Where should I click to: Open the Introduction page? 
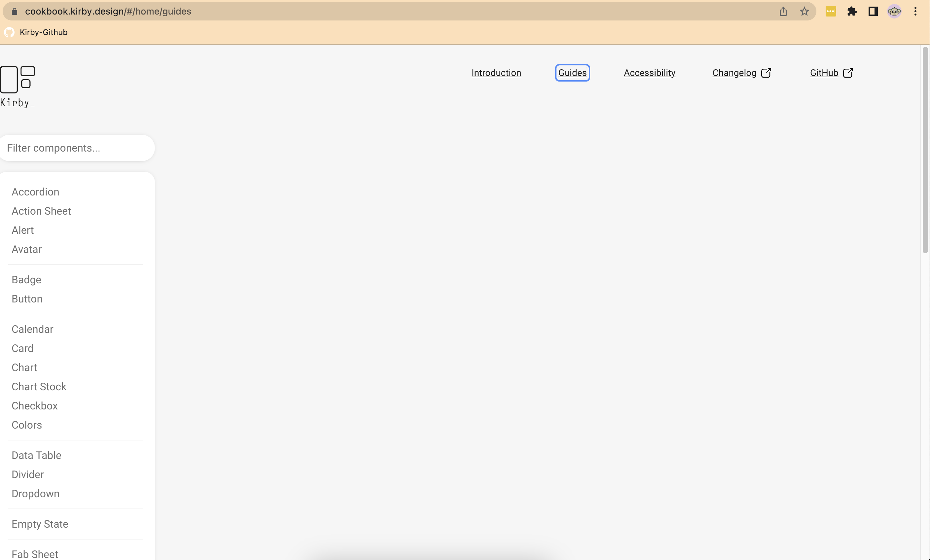tap(496, 72)
